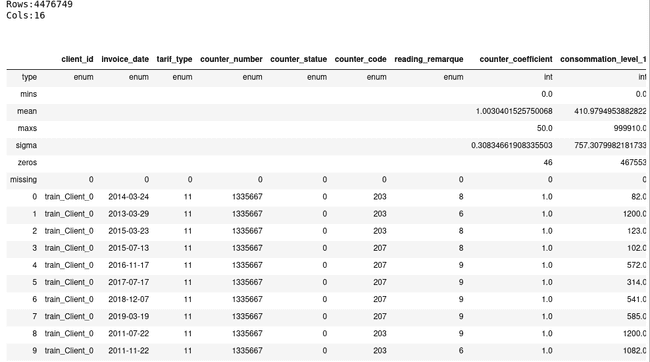Click invoice date 2013-03-29
Image resolution: width=650 pixels, height=362 pixels.
coord(129,214)
